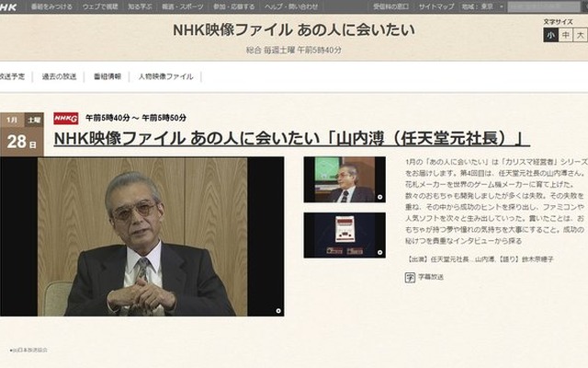Image resolution: width=588 pixels, height=368 pixels.
Task: Open the ウェブで視聴 menu
Action: point(100,6)
